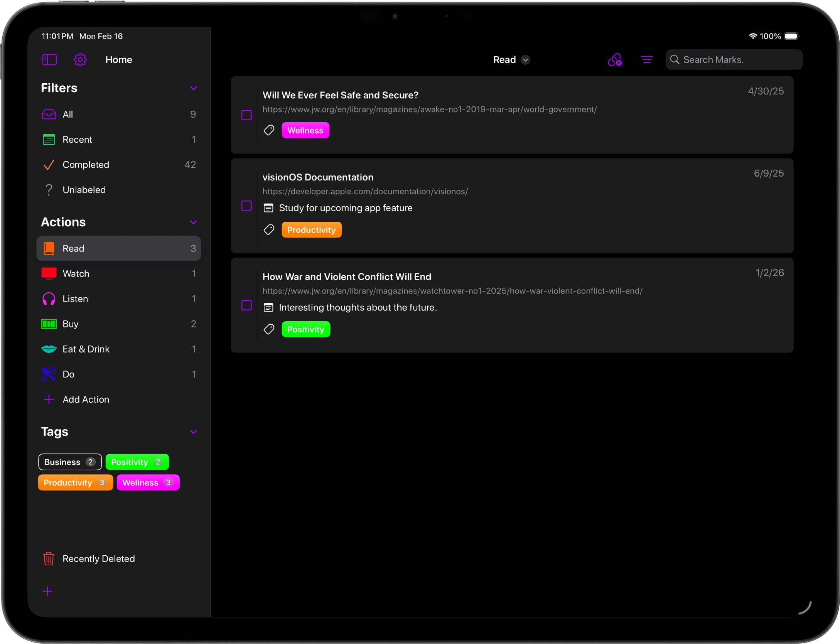
Task: Open the sort filter lines icon
Action: click(x=647, y=60)
